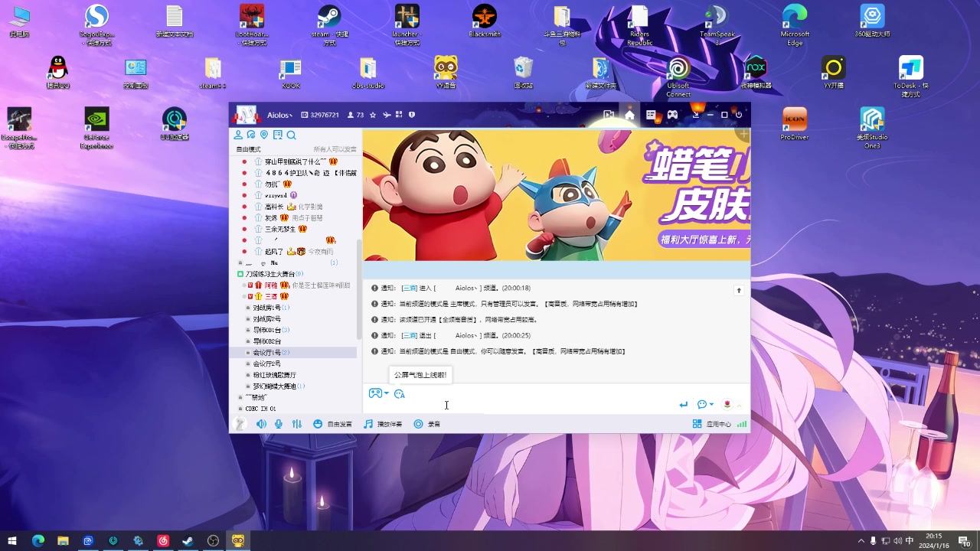Switch to the contacts tab in sidebar
Viewport: 980px width, 551px height.
(239, 135)
